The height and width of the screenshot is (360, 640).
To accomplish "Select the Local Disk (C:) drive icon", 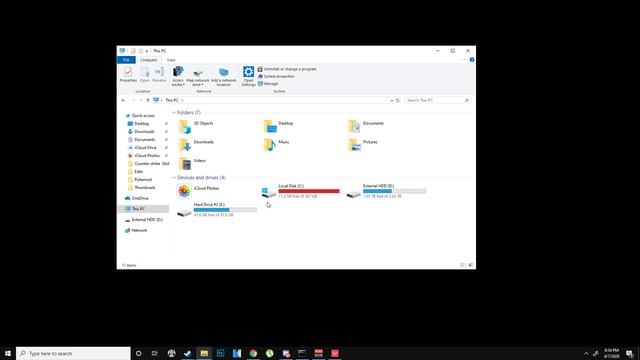I will [269, 193].
